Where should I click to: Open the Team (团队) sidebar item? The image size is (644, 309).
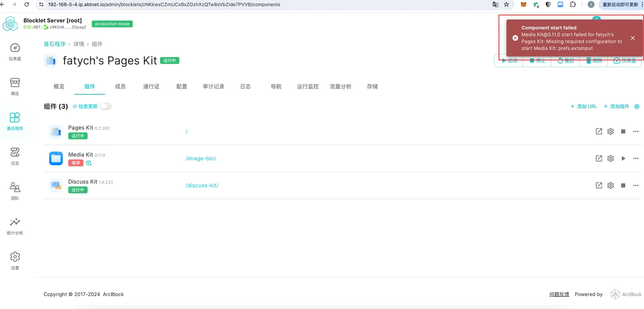15,191
